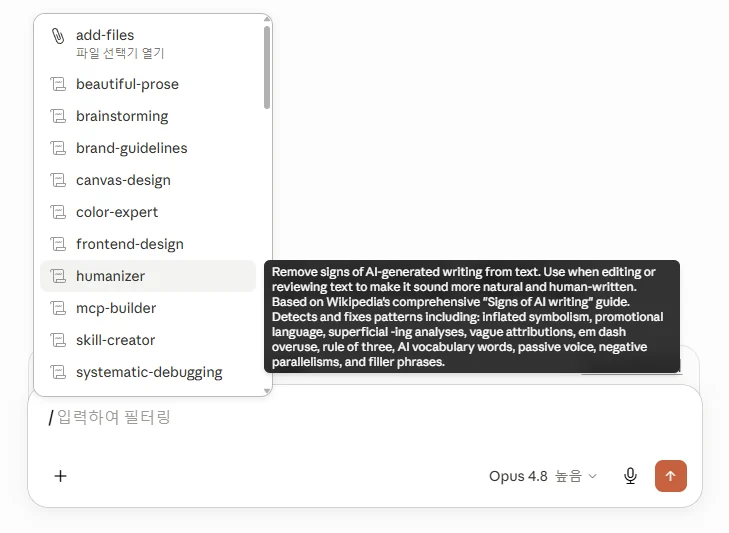
Task: Open the Opus 4.8 model selector
Action: tap(543, 476)
